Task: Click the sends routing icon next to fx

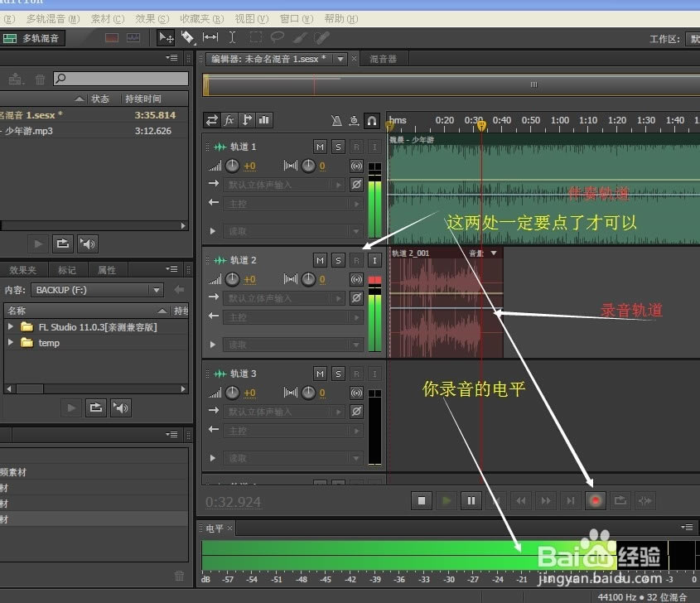Action: 247,120
